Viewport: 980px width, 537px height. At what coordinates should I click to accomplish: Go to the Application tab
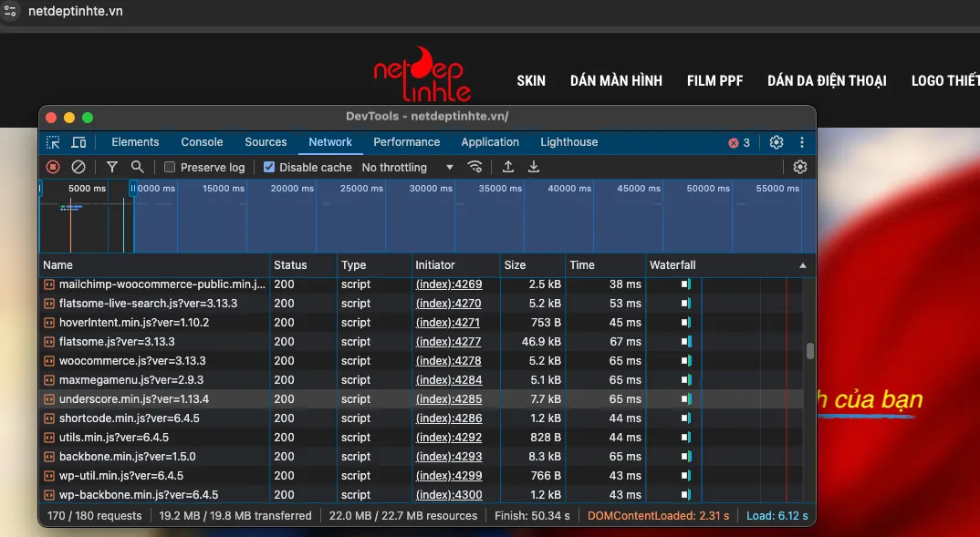(x=490, y=141)
